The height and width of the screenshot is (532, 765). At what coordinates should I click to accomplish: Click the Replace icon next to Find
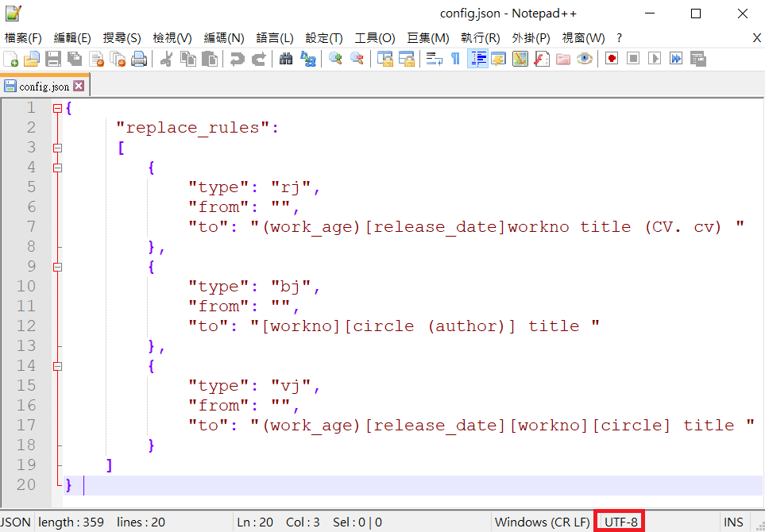coord(308,58)
